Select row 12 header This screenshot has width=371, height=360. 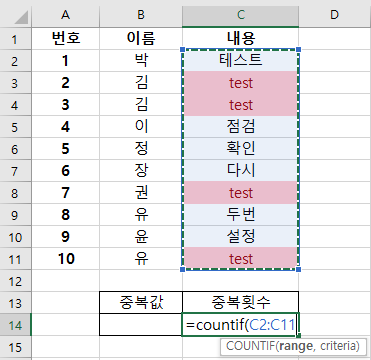15,281
